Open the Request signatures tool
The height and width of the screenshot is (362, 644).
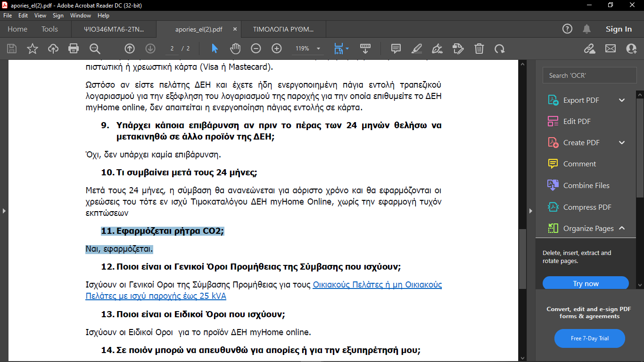458,49
